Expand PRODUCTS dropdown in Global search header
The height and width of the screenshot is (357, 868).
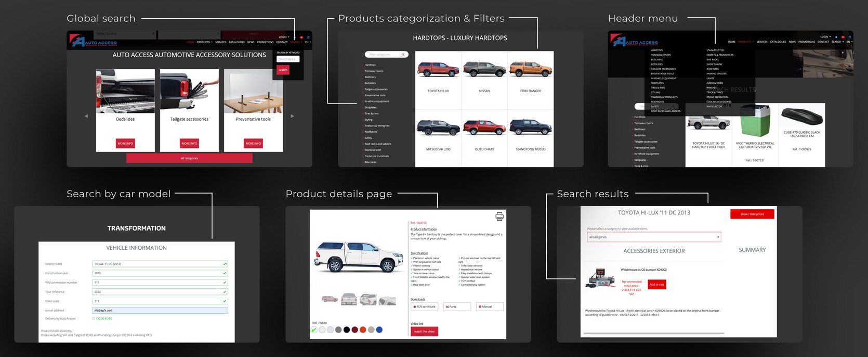click(205, 42)
